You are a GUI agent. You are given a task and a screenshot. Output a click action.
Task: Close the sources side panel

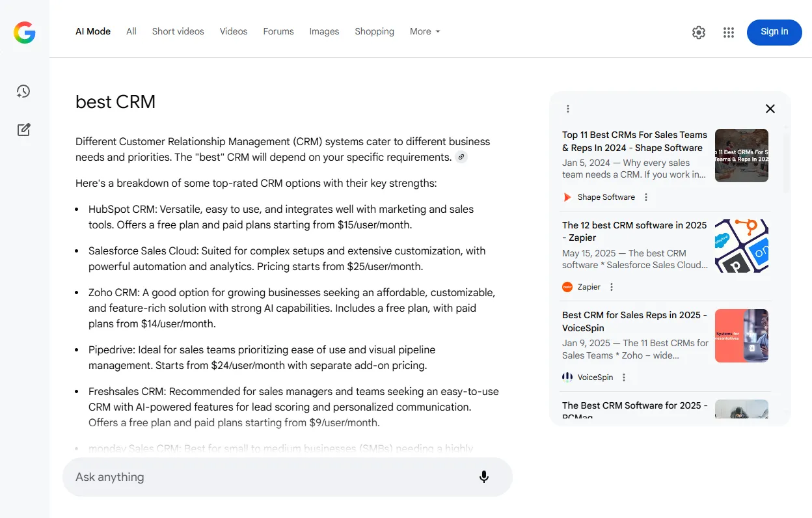tap(770, 109)
